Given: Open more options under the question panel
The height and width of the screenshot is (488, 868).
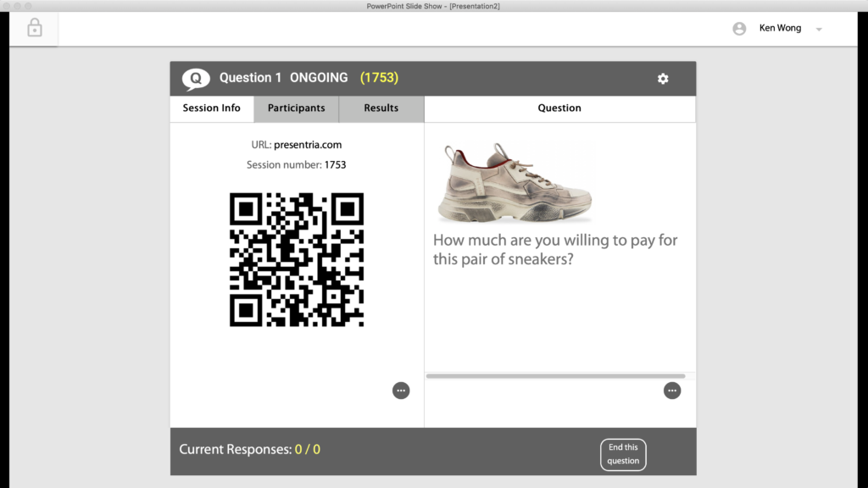Looking at the screenshot, I should coord(672,391).
